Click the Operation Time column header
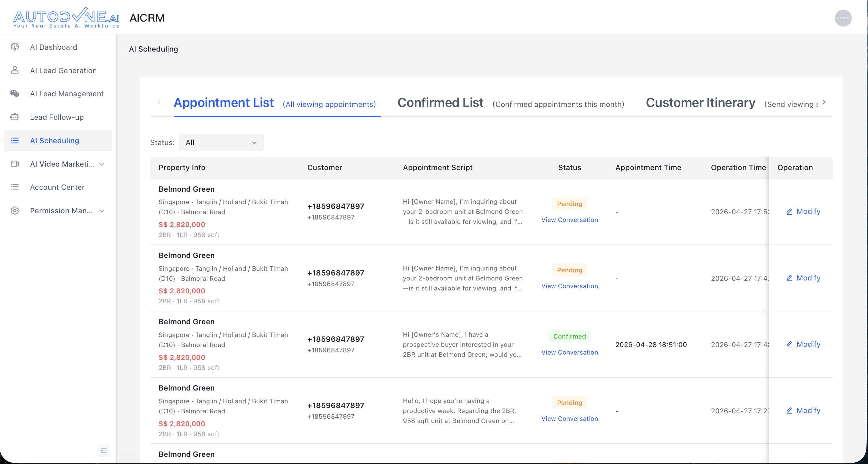Viewport: 868px width, 464px height. coord(738,167)
